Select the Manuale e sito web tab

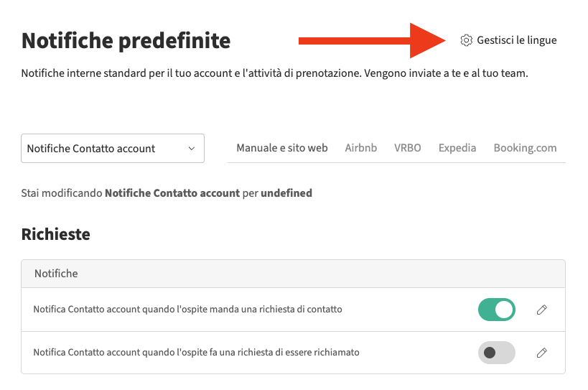(282, 148)
